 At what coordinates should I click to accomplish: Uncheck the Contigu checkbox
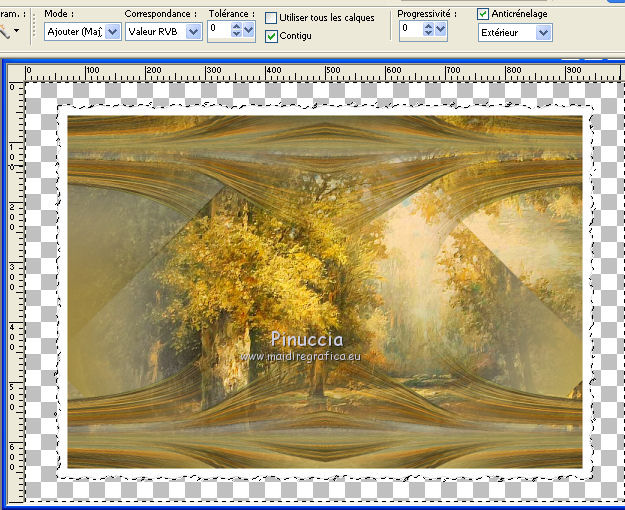(x=271, y=36)
